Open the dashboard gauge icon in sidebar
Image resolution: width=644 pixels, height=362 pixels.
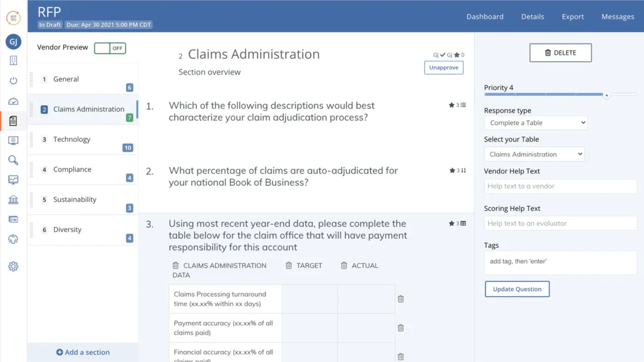(13, 101)
